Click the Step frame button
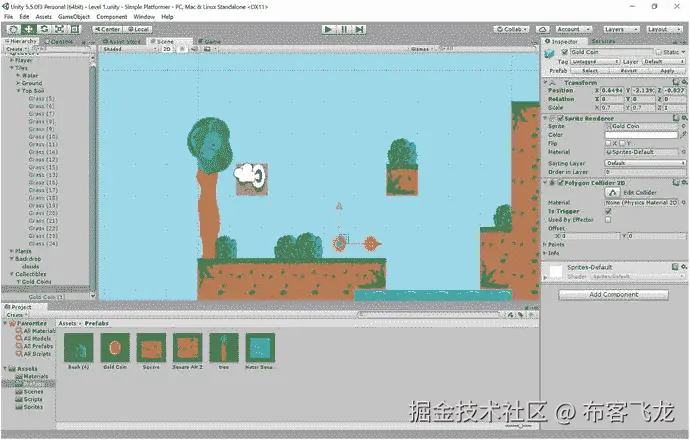 pyautogui.click(x=360, y=29)
